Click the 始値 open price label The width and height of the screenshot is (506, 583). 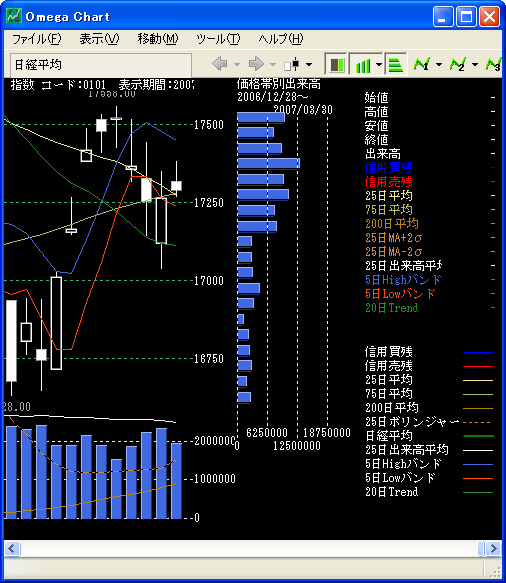tap(376, 98)
